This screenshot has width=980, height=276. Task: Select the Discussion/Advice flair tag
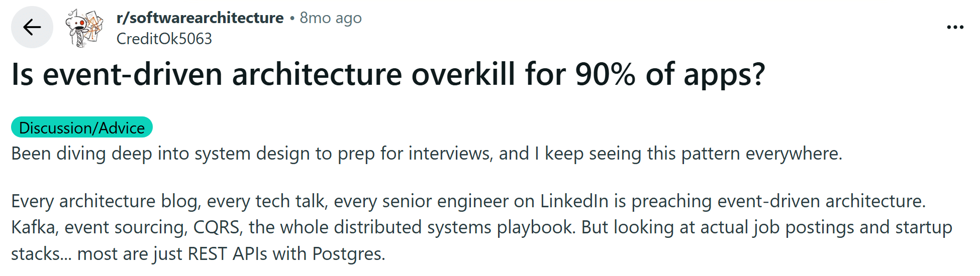point(82,127)
